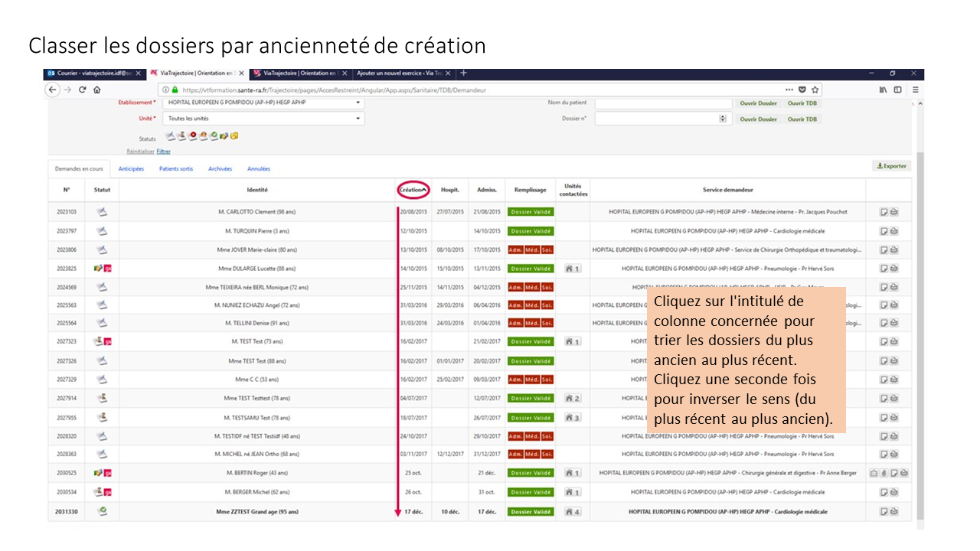Click the Nom du patient input field
Image resolution: width=980 pixels, height=551 pixels.
661,103
